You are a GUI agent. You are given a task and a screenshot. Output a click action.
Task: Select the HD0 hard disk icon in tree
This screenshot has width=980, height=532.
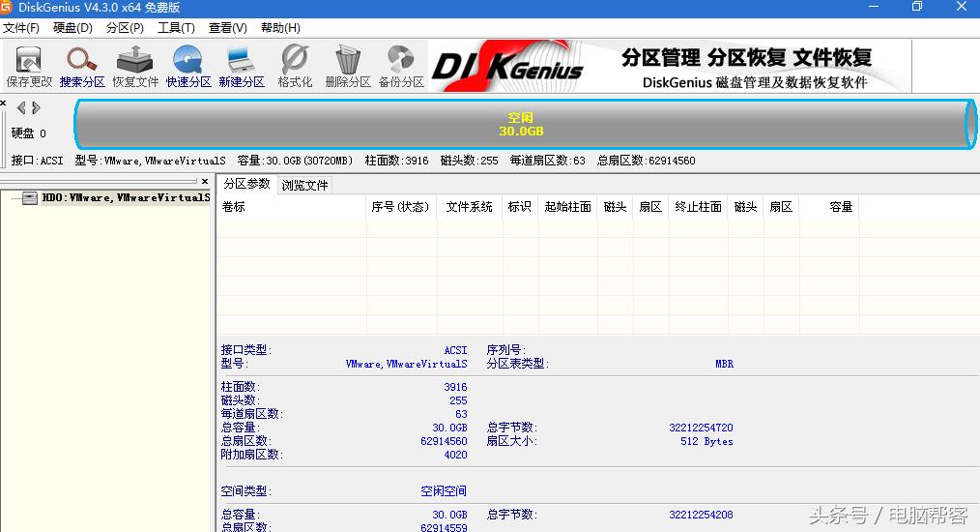(x=29, y=198)
